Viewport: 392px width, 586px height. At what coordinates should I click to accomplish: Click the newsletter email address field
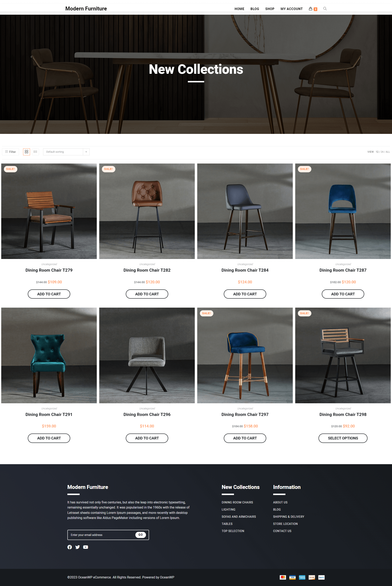pyautogui.click(x=101, y=535)
